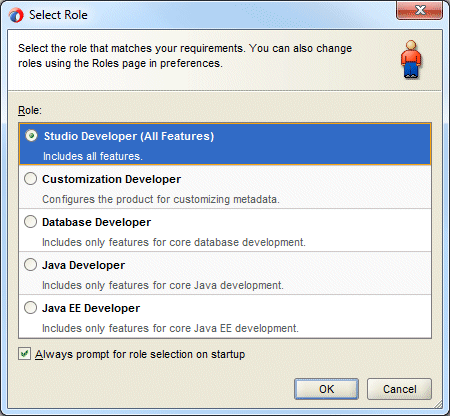Click the dialog resize grip corner
The height and width of the screenshot is (416, 450).
(x=438, y=404)
